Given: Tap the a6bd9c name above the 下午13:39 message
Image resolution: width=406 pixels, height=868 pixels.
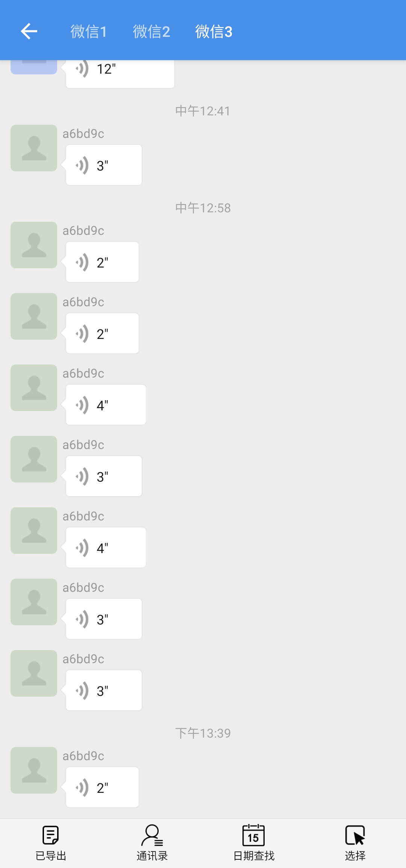Looking at the screenshot, I should click(x=83, y=756).
